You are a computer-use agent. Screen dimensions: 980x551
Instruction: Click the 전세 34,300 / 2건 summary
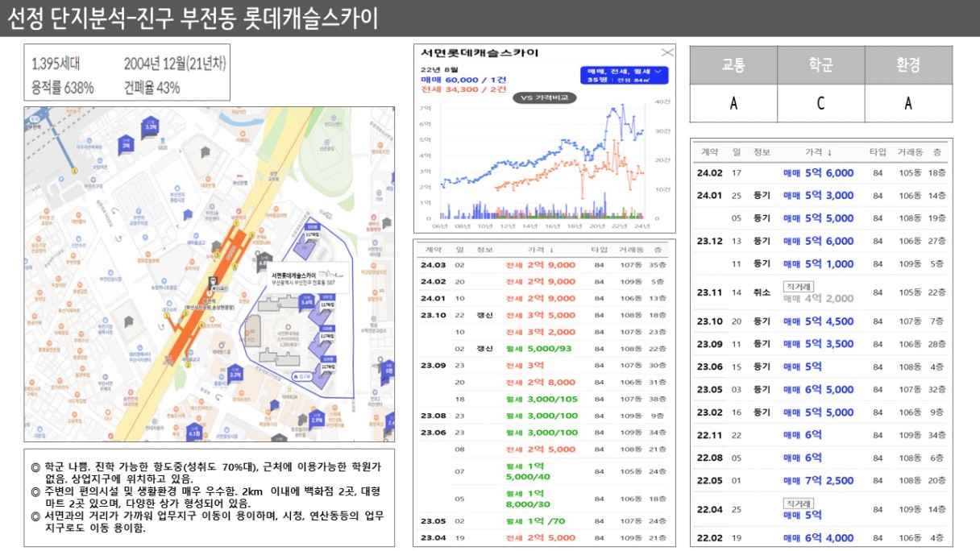[x=463, y=89]
